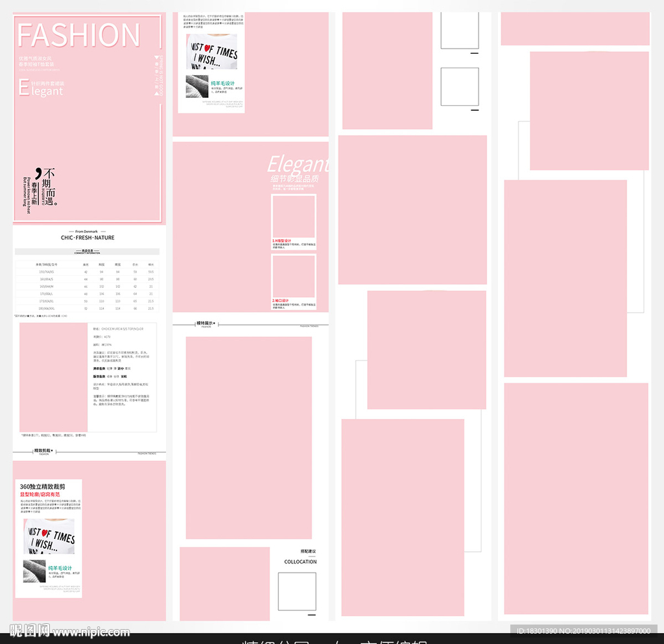664x644 pixels.
Task: Click the green 纯羊毛设计 label at bottom left
Action: pos(60,568)
